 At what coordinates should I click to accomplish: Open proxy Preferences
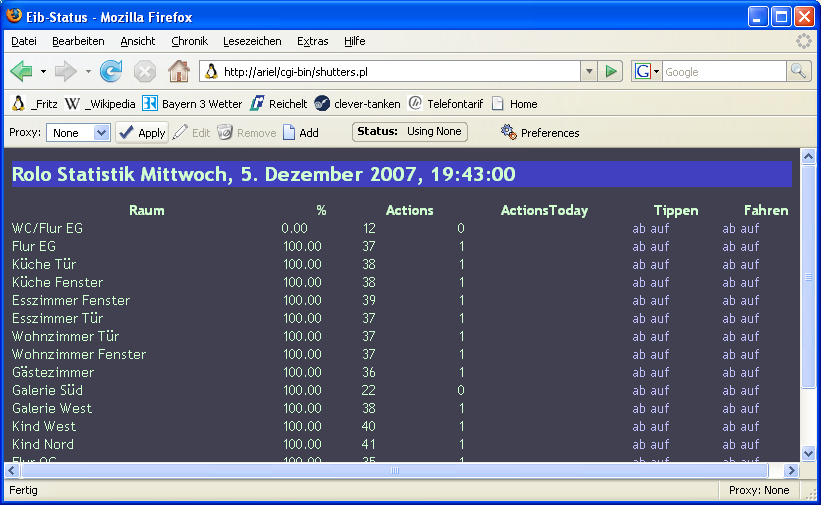540,132
